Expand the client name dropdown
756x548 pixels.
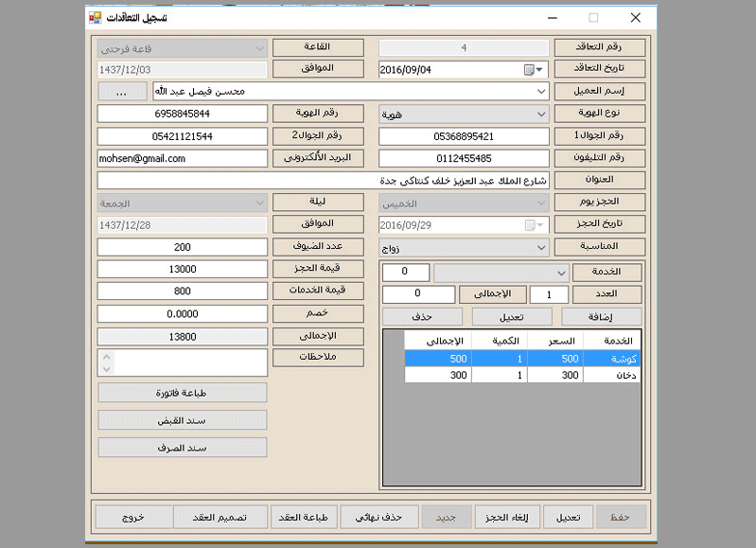point(541,91)
